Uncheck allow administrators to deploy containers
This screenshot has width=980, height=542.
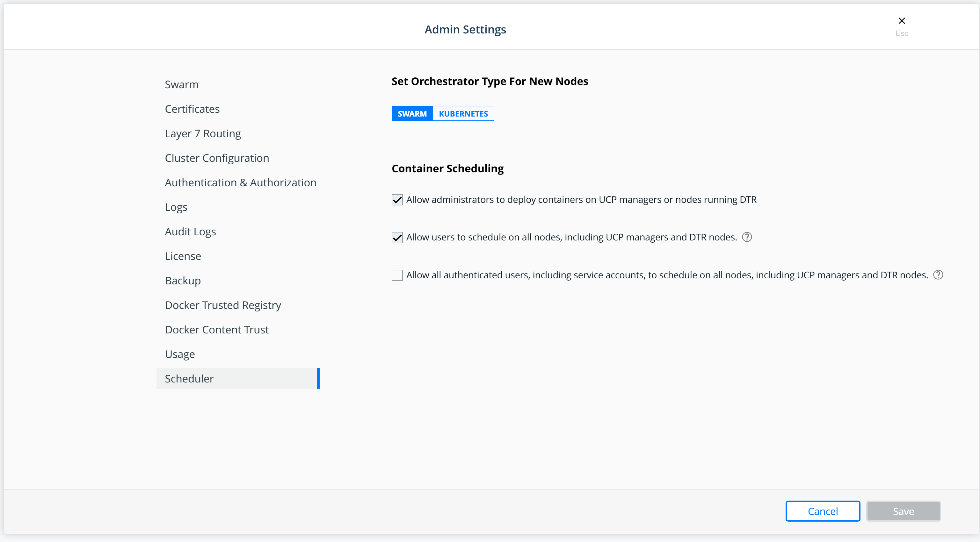tap(397, 200)
